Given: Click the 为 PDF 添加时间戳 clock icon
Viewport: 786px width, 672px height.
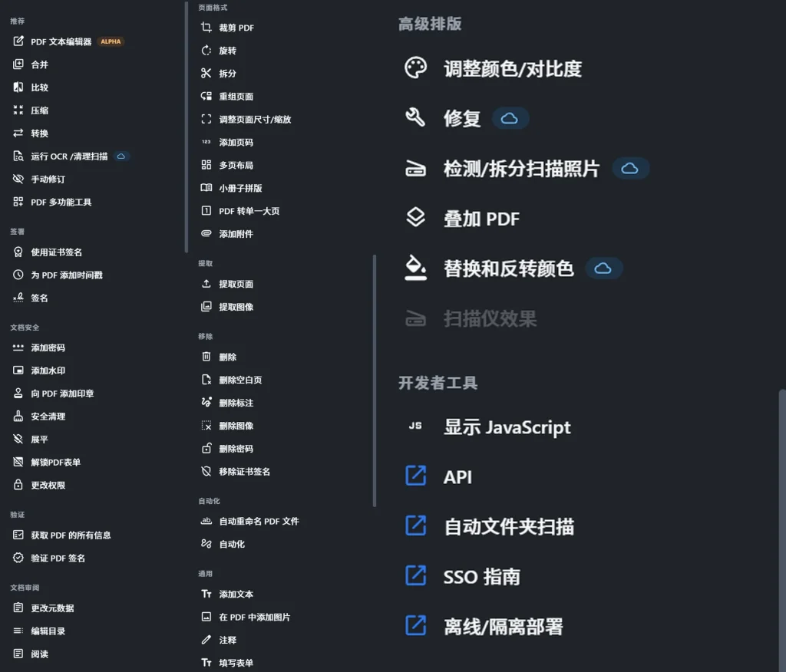Looking at the screenshot, I should tap(18, 275).
